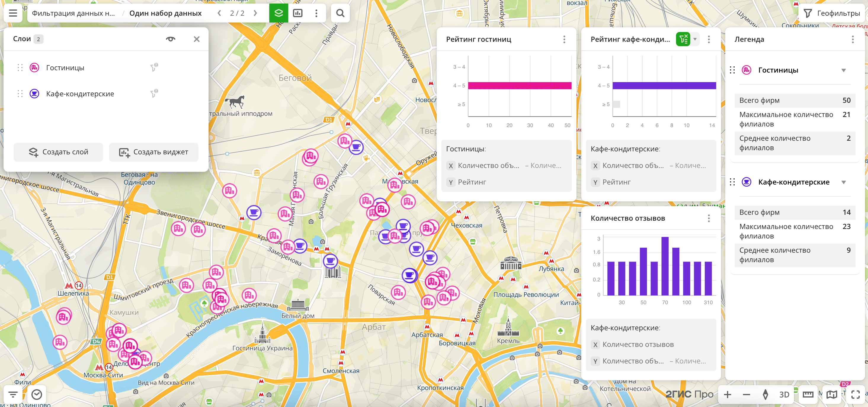Click the Создать виджет button
Image resolution: width=868 pixels, height=407 pixels.
[x=154, y=152]
